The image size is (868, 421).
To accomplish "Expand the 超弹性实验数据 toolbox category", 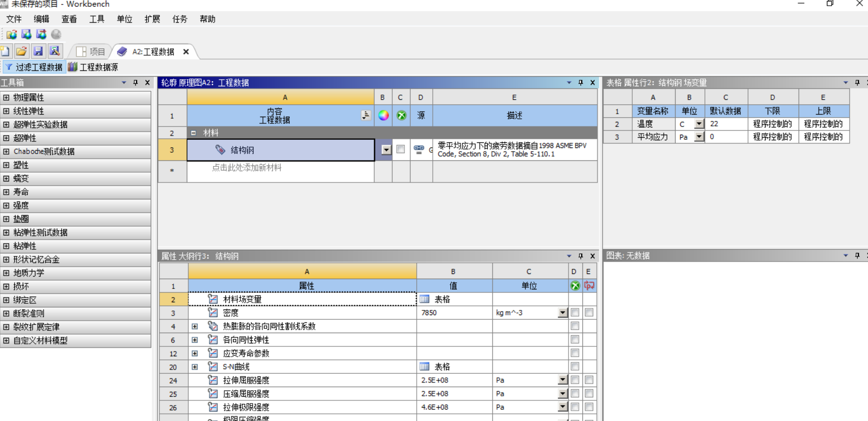I will click(x=6, y=124).
